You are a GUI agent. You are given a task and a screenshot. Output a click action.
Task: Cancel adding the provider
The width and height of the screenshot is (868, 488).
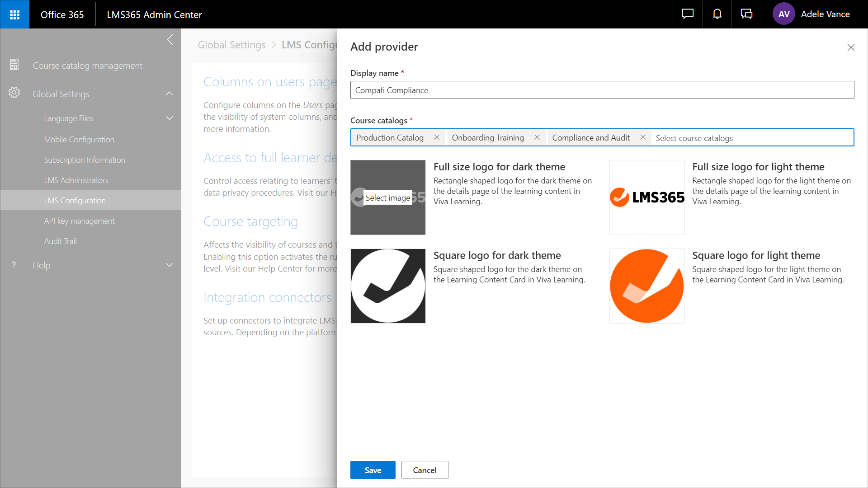coord(425,470)
